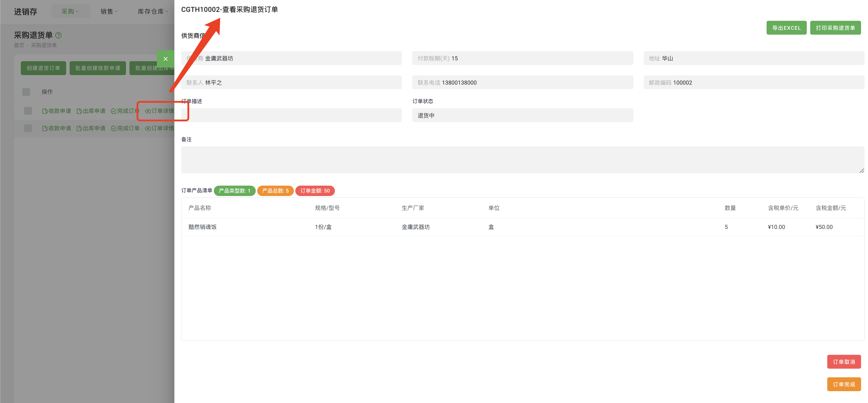Click the red 订单取消 button
Screen dimensions: 868x403
(844, 362)
